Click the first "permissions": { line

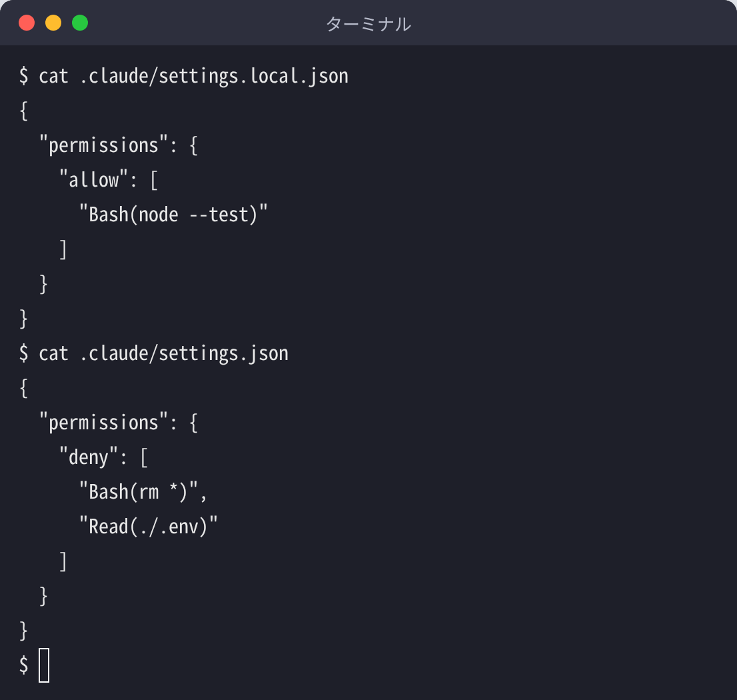[x=119, y=145]
